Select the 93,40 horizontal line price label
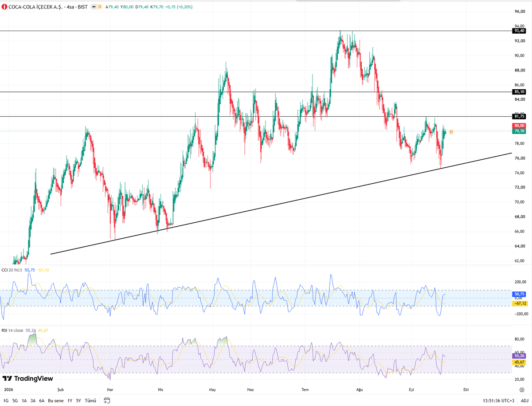The height and width of the screenshot is (406, 532). coord(518,31)
